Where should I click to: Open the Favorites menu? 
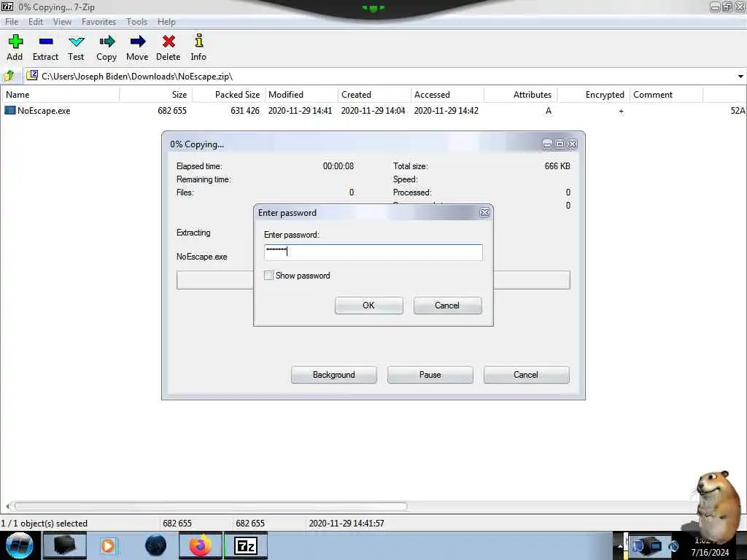[98, 22]
